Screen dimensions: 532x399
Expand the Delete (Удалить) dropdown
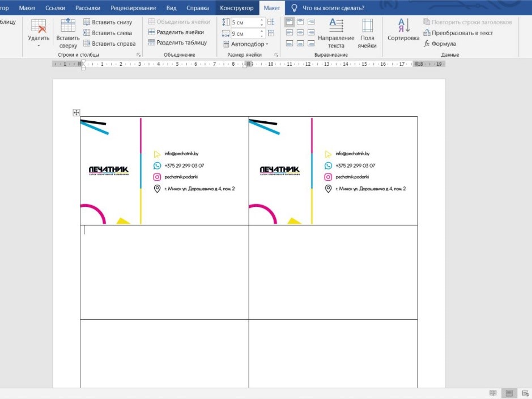pyautogui.click(x=39, y=45)
